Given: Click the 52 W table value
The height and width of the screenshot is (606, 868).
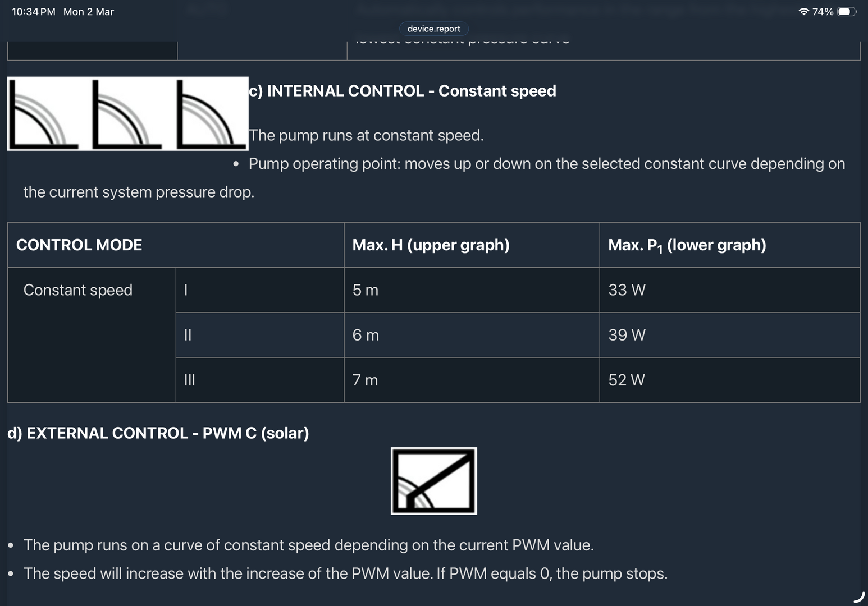Looking at the screenshot, I should click(627, 380).
